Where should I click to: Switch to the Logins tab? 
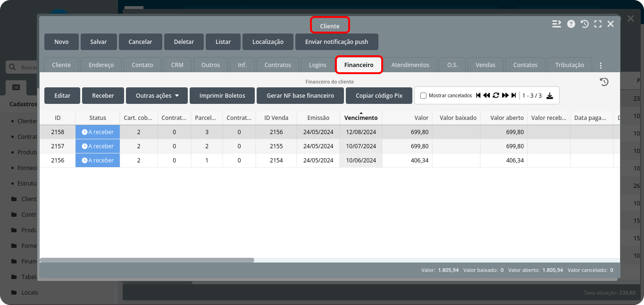pyautogui.click(x=318, y=65)
